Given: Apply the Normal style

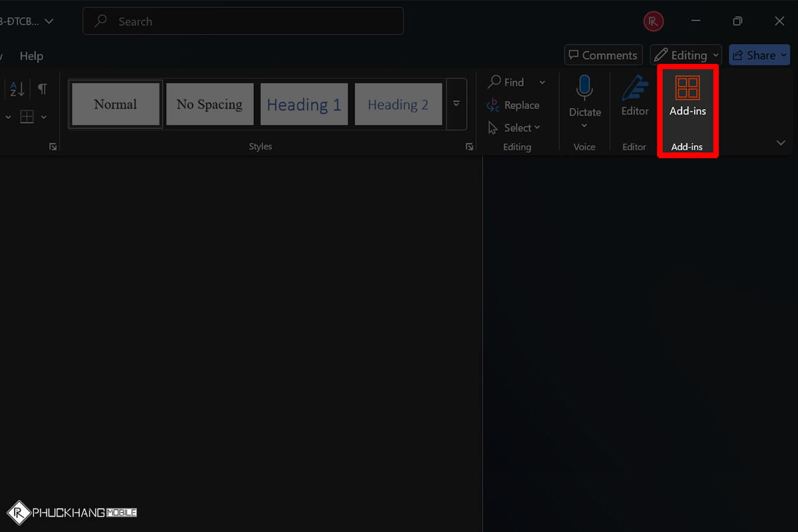Looking at the screenshot, I should [116, 104].
